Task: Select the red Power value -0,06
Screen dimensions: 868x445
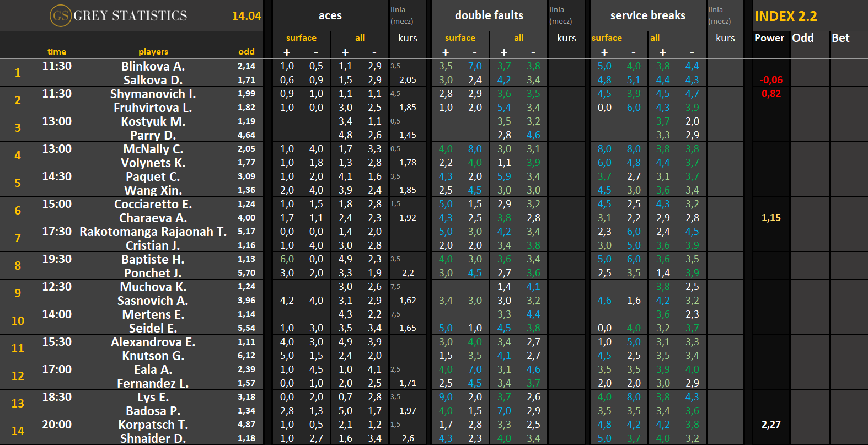Action: (x=770, y=80)
